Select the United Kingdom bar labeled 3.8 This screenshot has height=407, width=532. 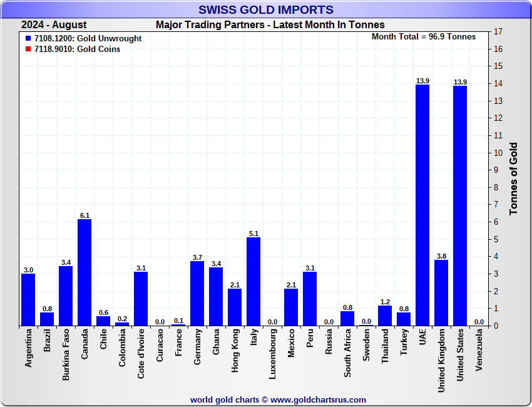pyautogui.click(x=441, y=292)
